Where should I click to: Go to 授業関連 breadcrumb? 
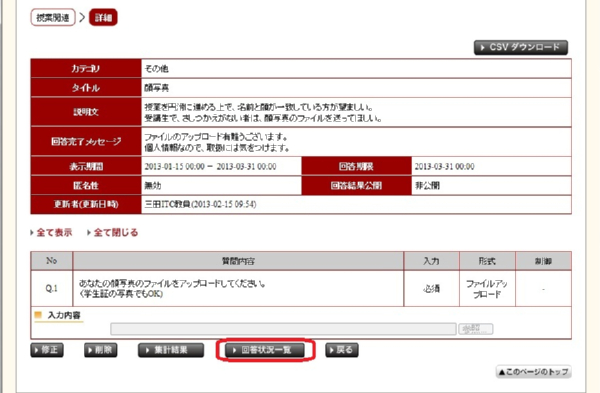[53, 18]
